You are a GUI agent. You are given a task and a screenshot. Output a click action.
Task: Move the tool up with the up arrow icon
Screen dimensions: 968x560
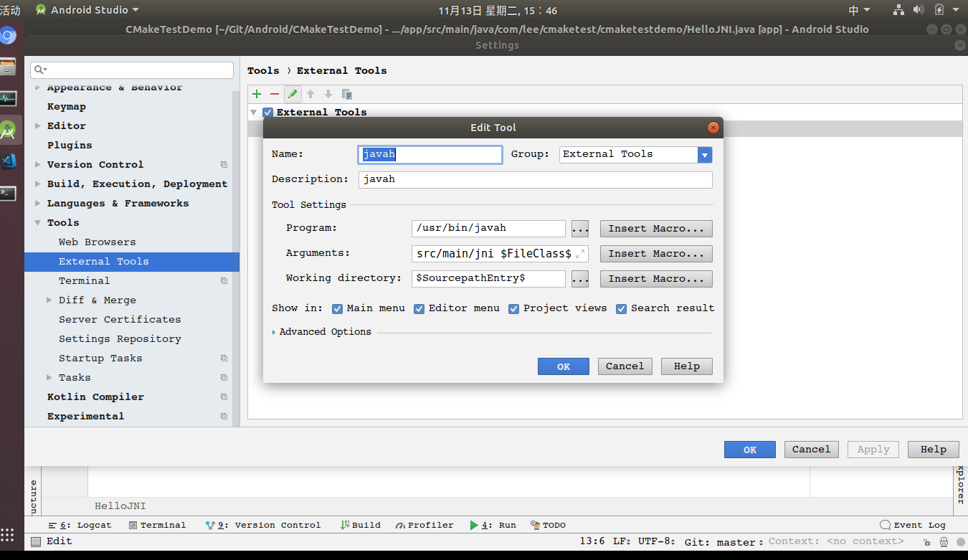point(310,93)
